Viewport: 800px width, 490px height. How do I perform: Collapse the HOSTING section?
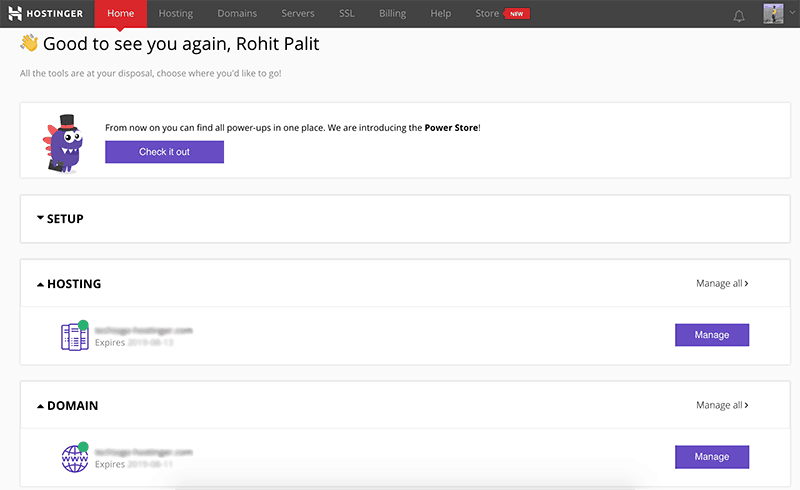pos(69,284)
